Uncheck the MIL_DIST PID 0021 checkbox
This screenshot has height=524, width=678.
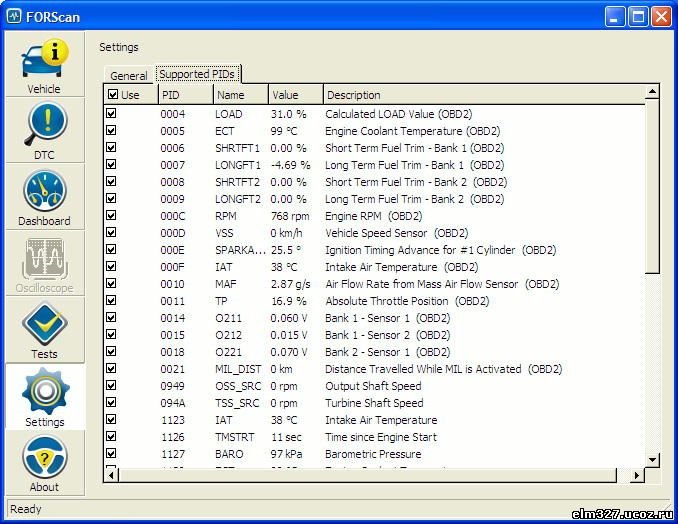111,368
